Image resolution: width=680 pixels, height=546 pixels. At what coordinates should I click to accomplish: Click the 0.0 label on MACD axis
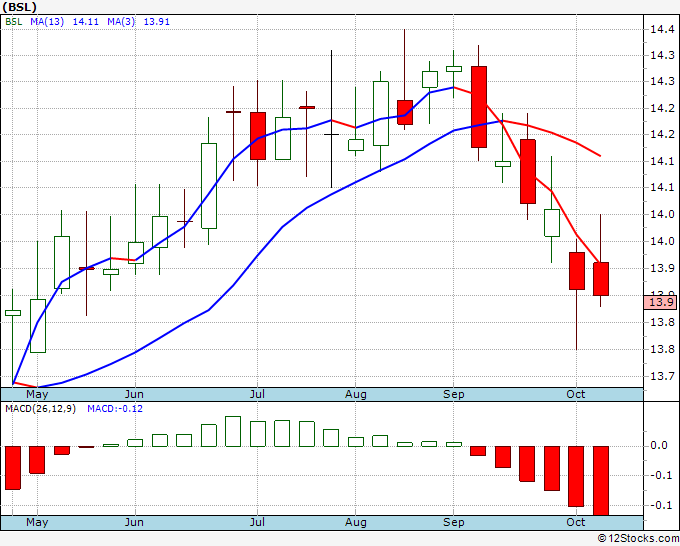click(658, 446)
